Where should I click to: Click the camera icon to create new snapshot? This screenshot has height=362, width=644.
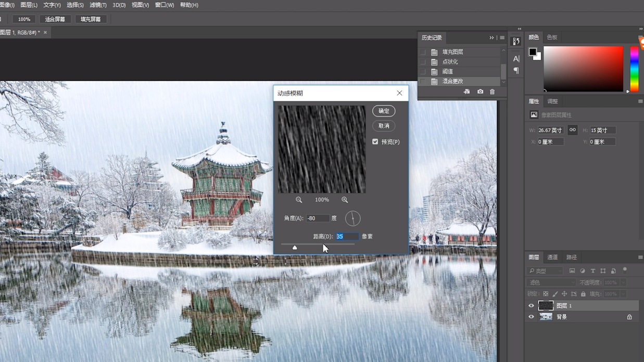click(x=480, y=92)
